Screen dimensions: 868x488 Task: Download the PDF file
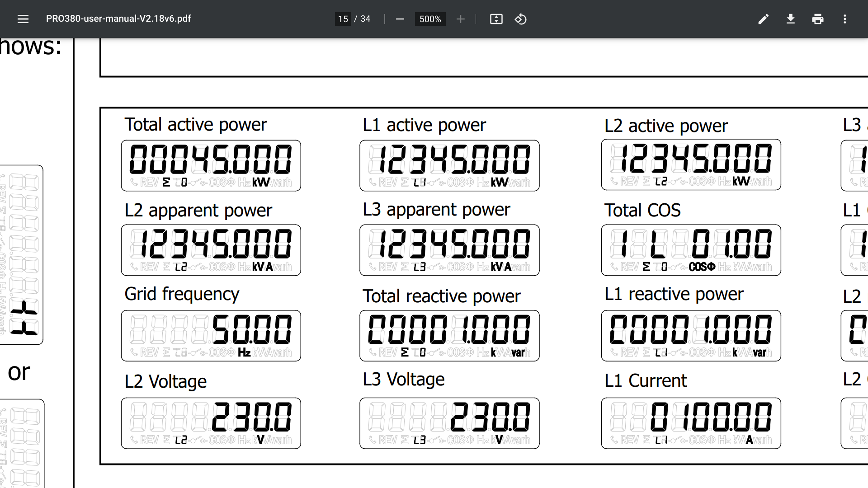790,19
